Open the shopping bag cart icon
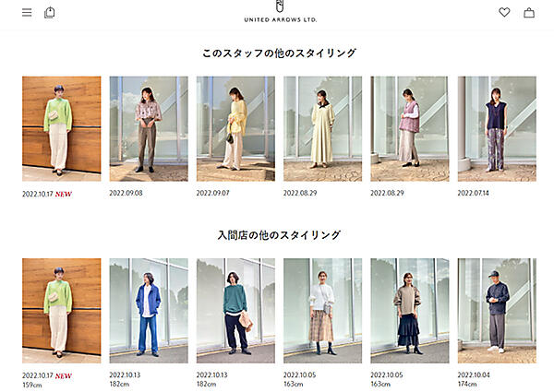 (529, 13)
